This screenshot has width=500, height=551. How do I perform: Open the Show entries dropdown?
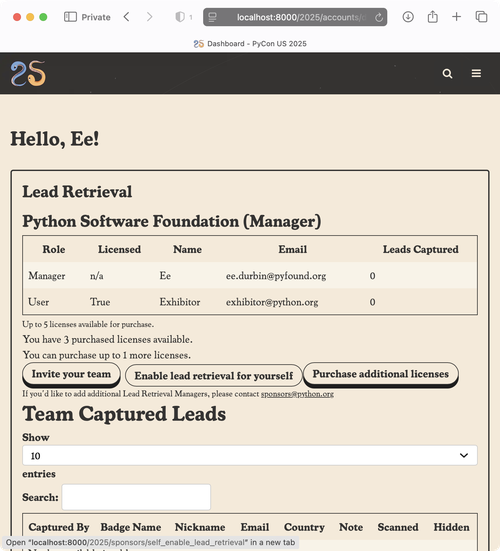click(x=250, y=455)
